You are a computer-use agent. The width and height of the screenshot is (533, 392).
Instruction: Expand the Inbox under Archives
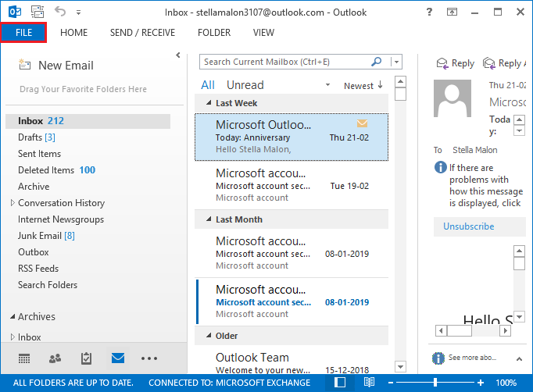click(x=13, y=337)
